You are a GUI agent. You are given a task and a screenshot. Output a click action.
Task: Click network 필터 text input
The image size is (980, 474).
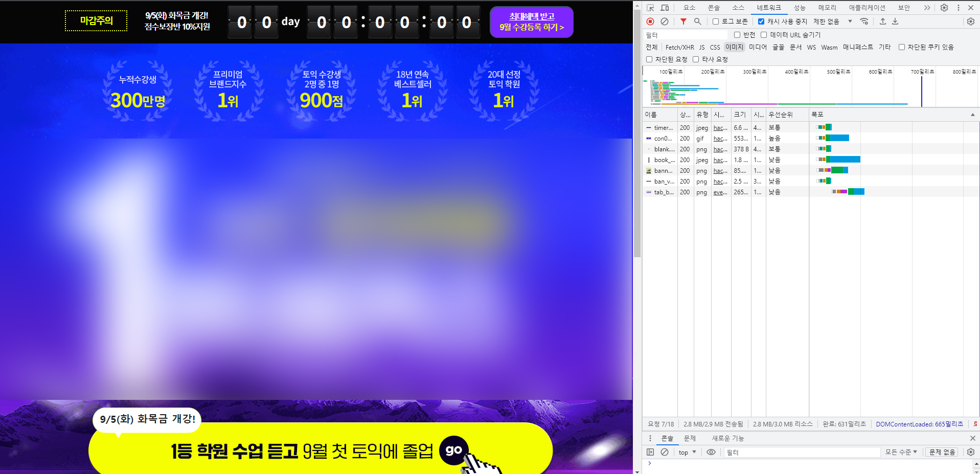(x=686, y=35)
